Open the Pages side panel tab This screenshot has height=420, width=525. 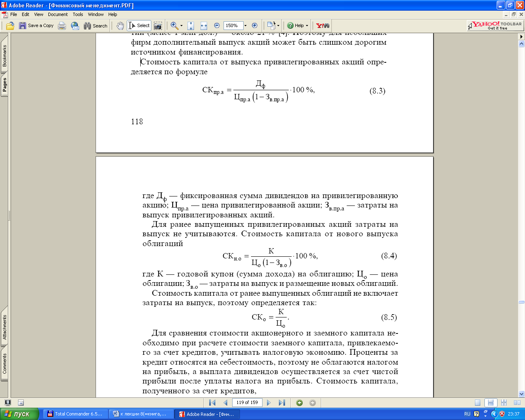pyautogui.click(x=5, y=85)
